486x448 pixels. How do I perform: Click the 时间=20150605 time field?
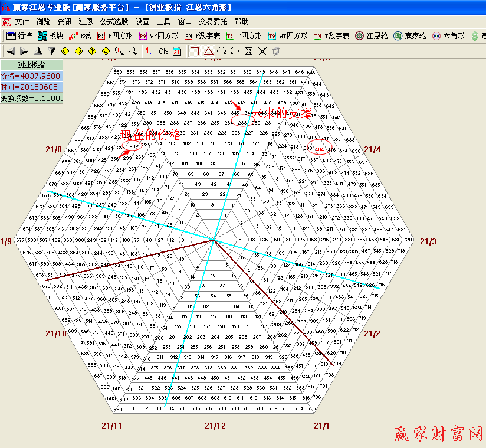click(x=31, y=87)
